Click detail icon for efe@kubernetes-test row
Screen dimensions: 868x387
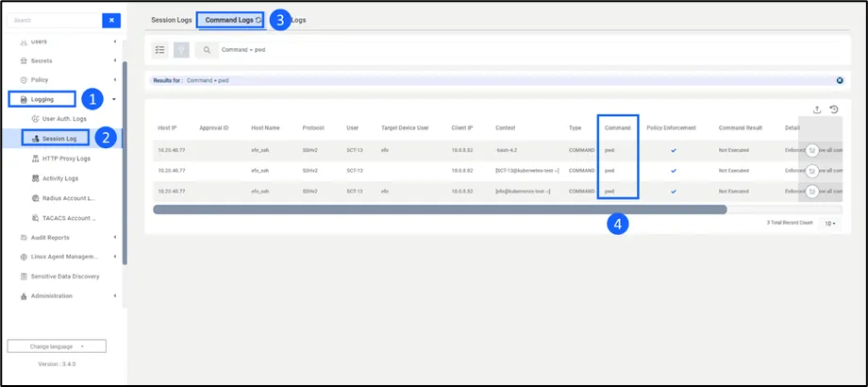812,192
